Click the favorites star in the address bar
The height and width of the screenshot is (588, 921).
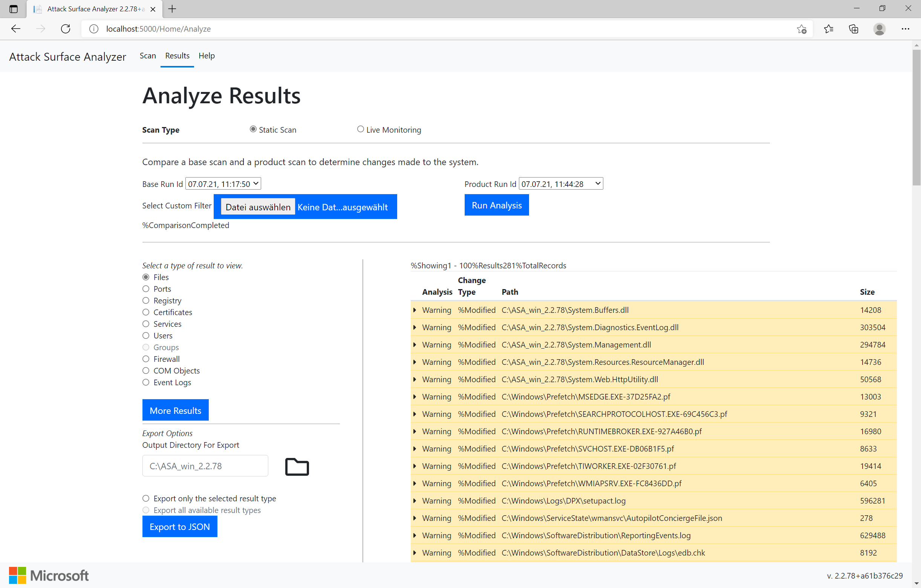802,29
